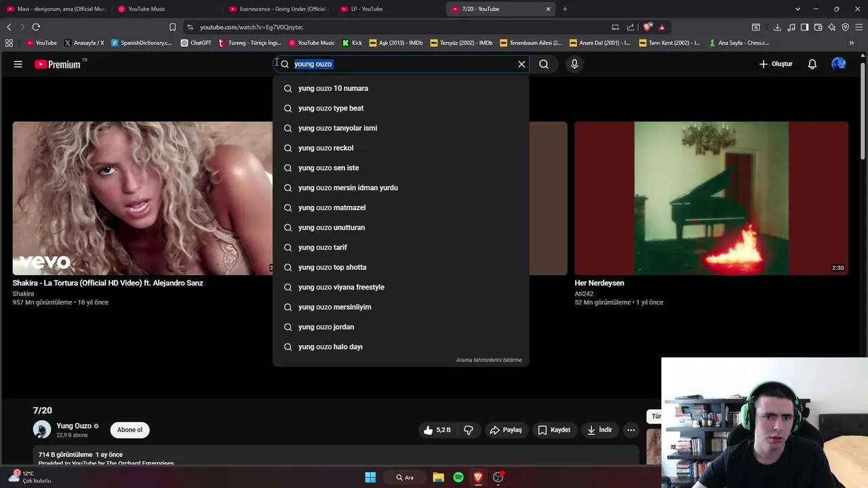This screenshot has height=488, width=868.
Task: Expand hidden bookmarks with double chevron
Action: click(852, 43)
